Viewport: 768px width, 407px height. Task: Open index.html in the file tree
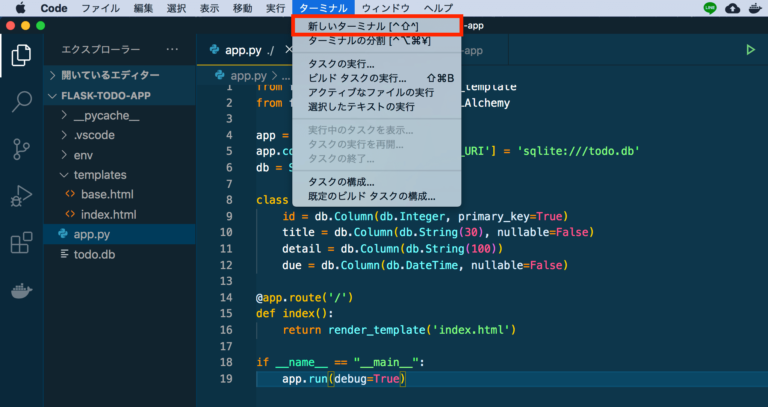click(108, 214)
